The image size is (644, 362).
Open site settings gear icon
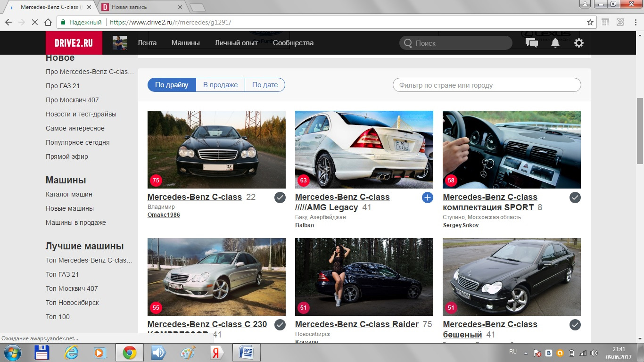[x=579, y=43]
